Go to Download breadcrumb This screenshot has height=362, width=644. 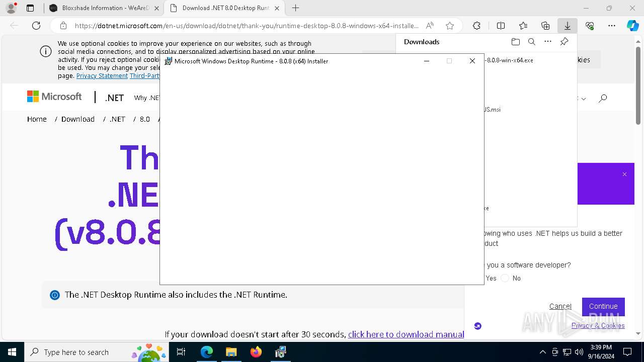[78, 119]
